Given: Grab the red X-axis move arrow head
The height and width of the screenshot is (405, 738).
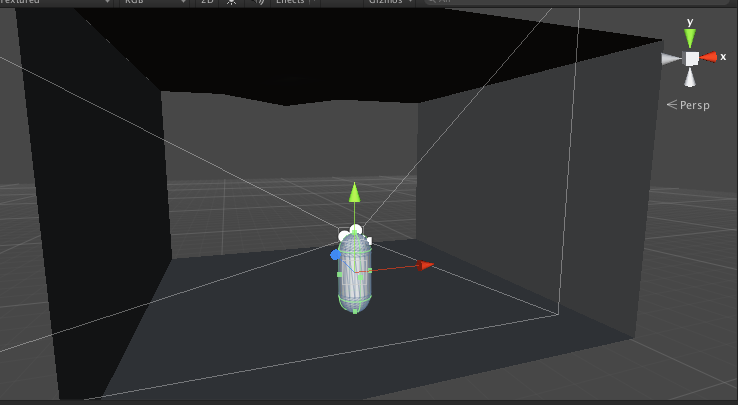Looking at the screenshot, I should (x=425, y=266).
